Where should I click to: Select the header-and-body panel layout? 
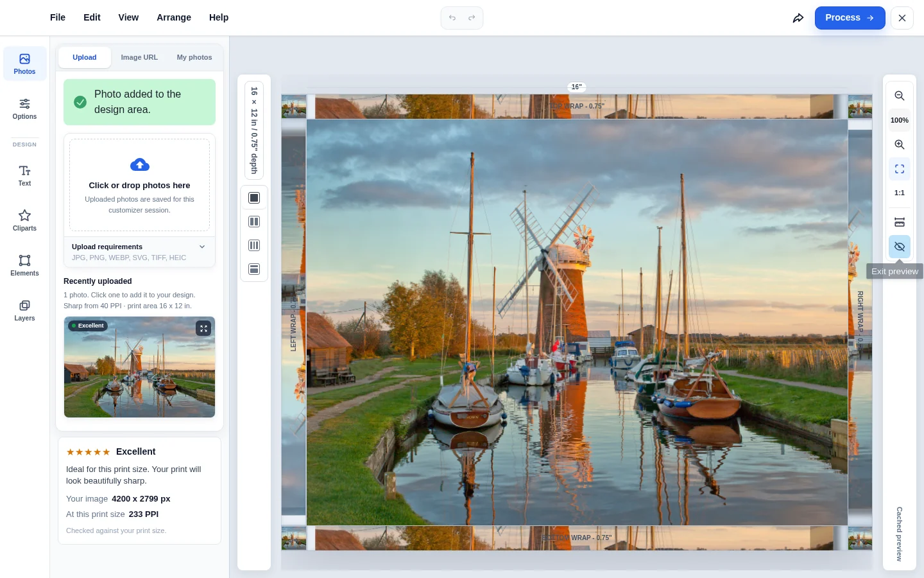point(254,269)
